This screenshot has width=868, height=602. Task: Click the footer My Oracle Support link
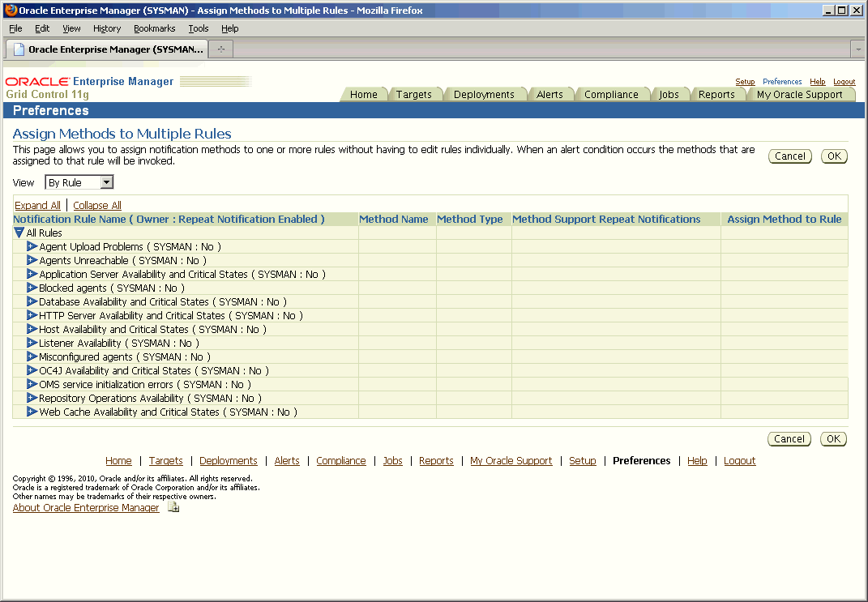point(511,460)
